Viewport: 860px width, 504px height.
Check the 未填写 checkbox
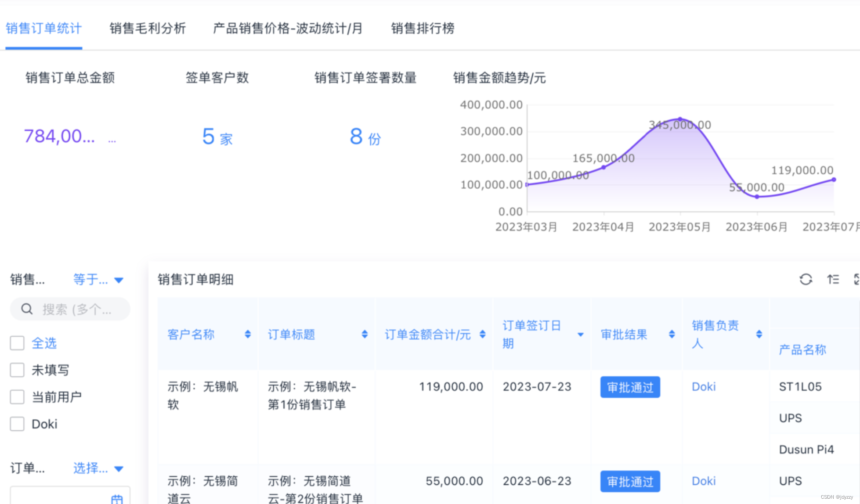tap(17, 370)
